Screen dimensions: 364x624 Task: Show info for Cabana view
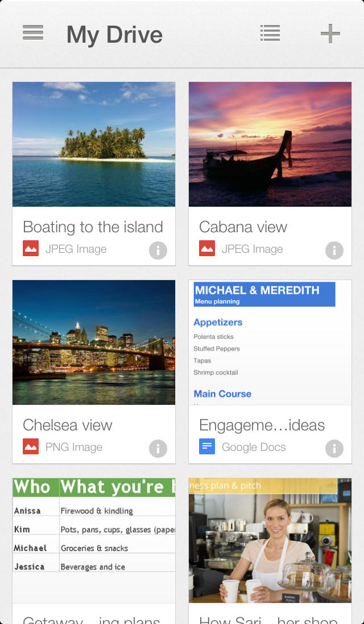tap(334, 250)
